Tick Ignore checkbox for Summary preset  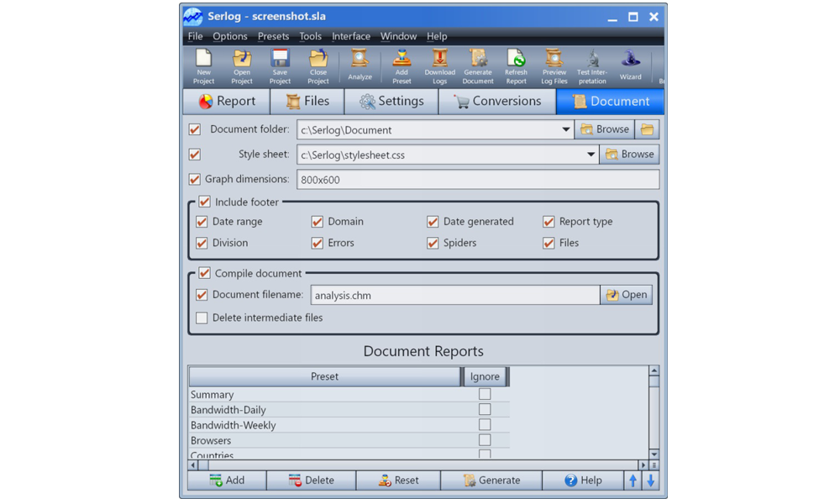[485, 394]
